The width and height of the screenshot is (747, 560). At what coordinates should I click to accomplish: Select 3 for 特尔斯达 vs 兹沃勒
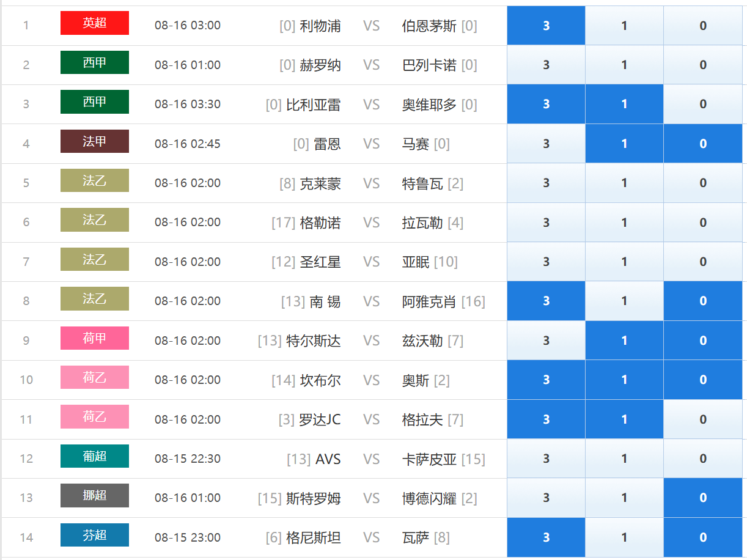pos(546,341)
